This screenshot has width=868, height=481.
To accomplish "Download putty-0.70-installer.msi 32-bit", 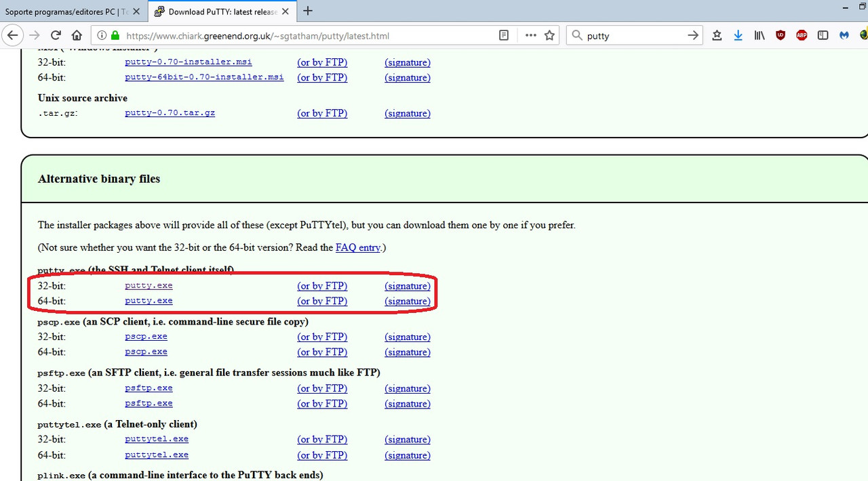I will [x=189, y=62].
